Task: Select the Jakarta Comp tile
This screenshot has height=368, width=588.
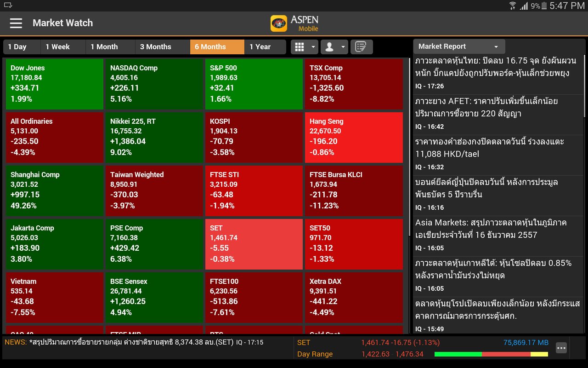Action: [x=55, y=244]
